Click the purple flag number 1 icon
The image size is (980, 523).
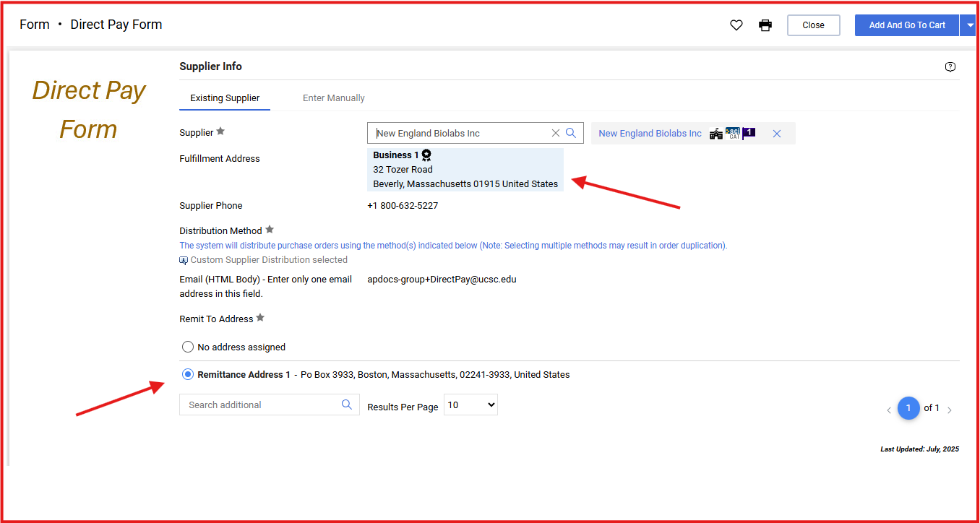pos(749,133)
